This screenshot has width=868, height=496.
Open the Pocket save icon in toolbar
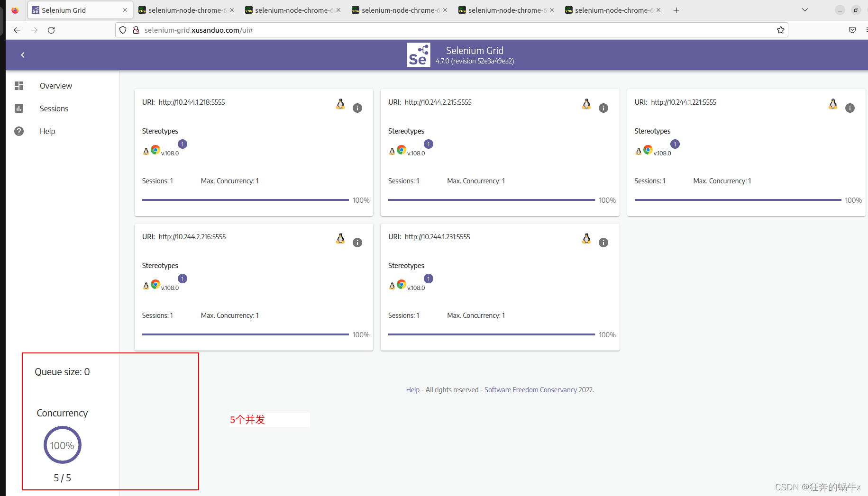(852, 30)
